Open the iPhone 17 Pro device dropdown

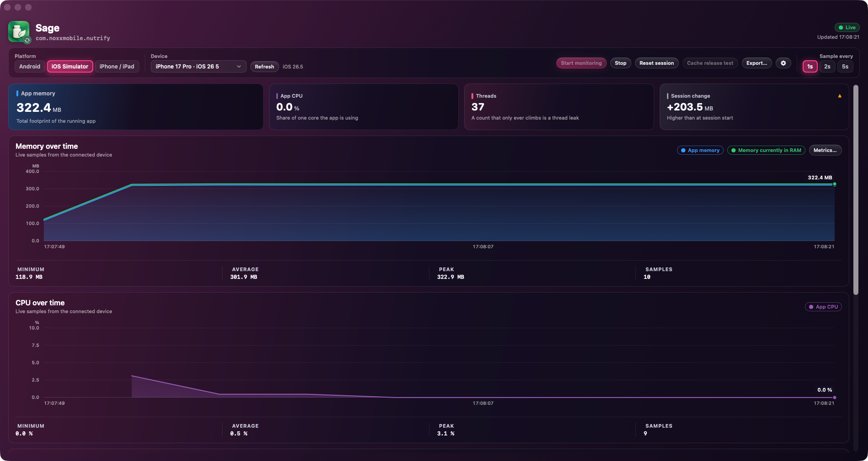pyautogui.click(x=198, y=67)
